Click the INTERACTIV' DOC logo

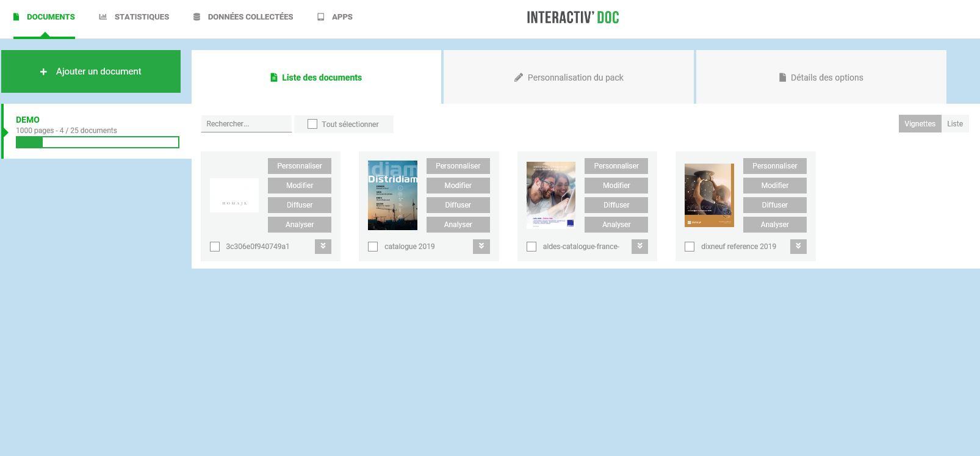point(572,18)
